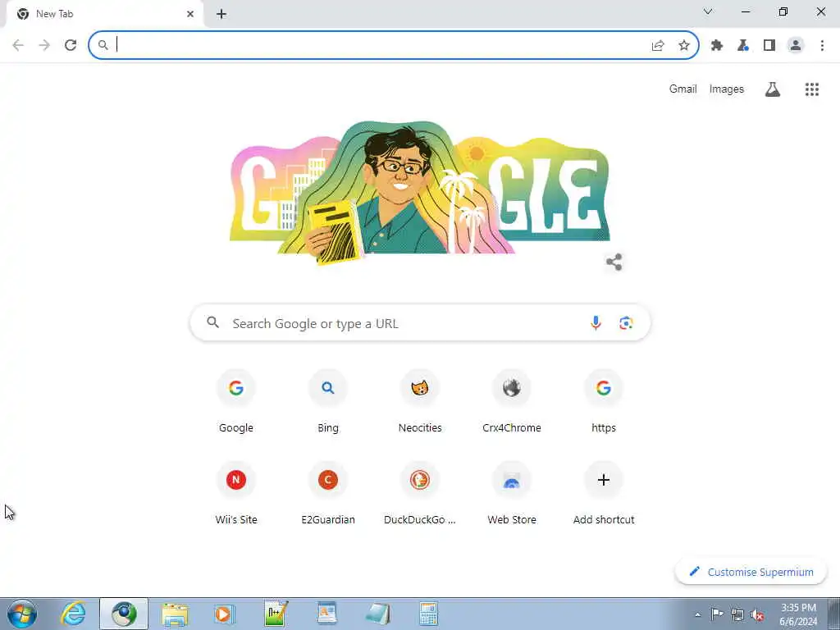Open the Google apps grid
The image size is (840, 630).
[x=812, y=89]
